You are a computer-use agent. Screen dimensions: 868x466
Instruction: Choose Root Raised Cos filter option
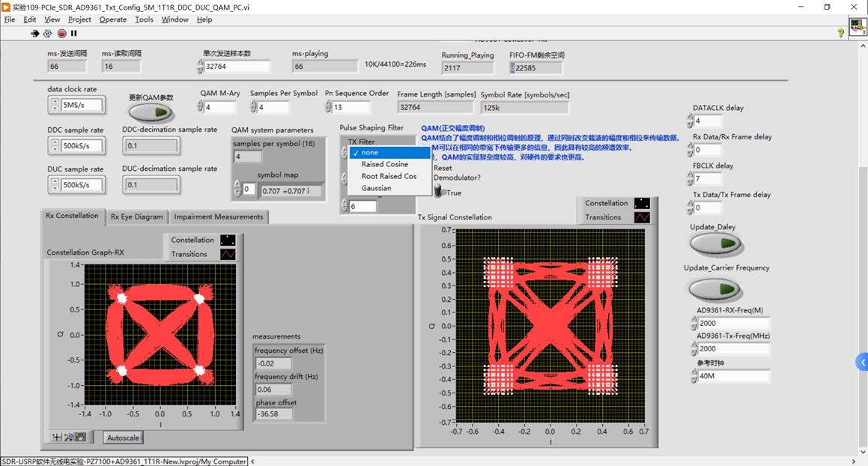[389, 176]
